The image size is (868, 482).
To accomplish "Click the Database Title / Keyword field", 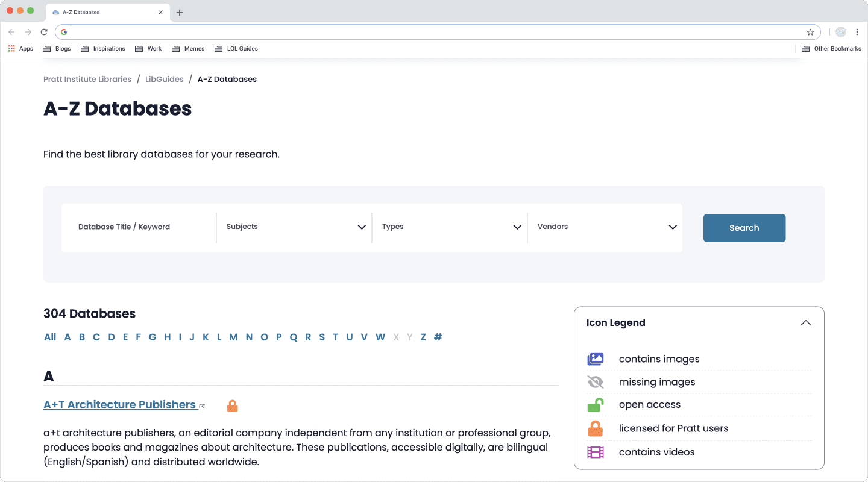I will point(139,227).
